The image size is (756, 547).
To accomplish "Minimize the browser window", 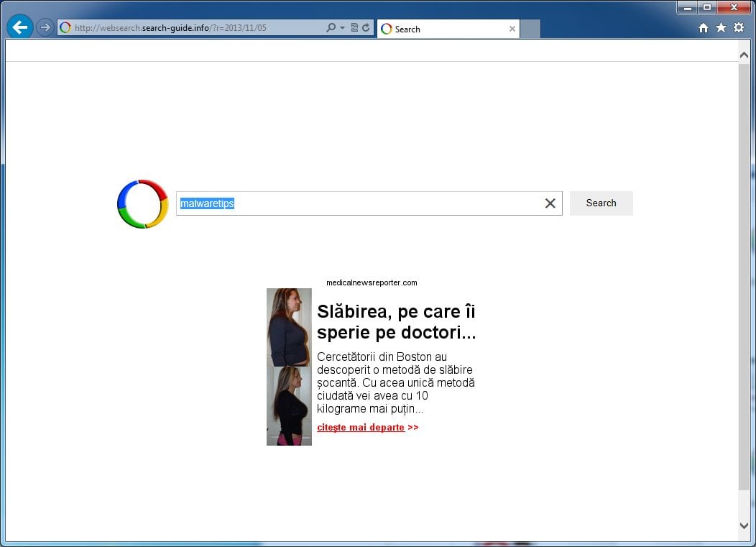I will [x=688, y=7].
